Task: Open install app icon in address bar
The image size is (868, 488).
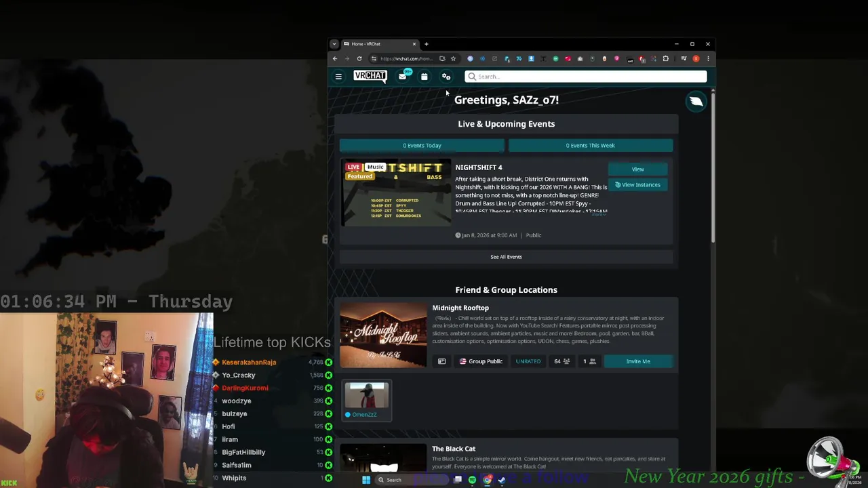Action: point(442,59)
